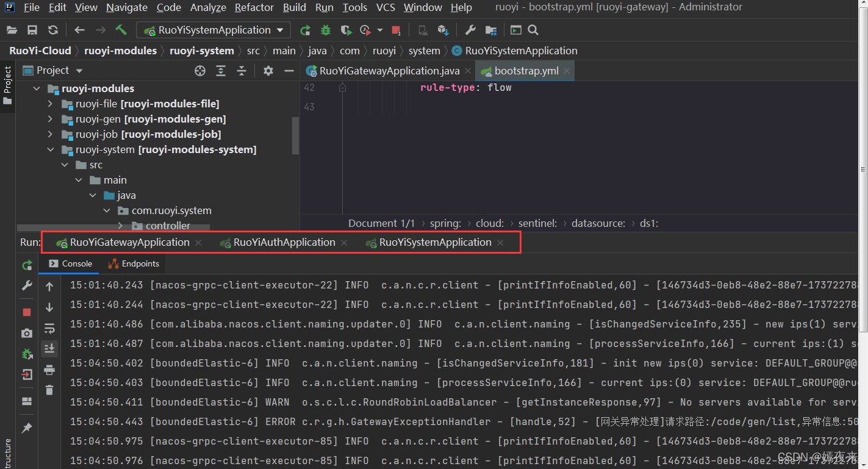Print the console output
Viewport: 868px width, 469px height.
(49, 370)
